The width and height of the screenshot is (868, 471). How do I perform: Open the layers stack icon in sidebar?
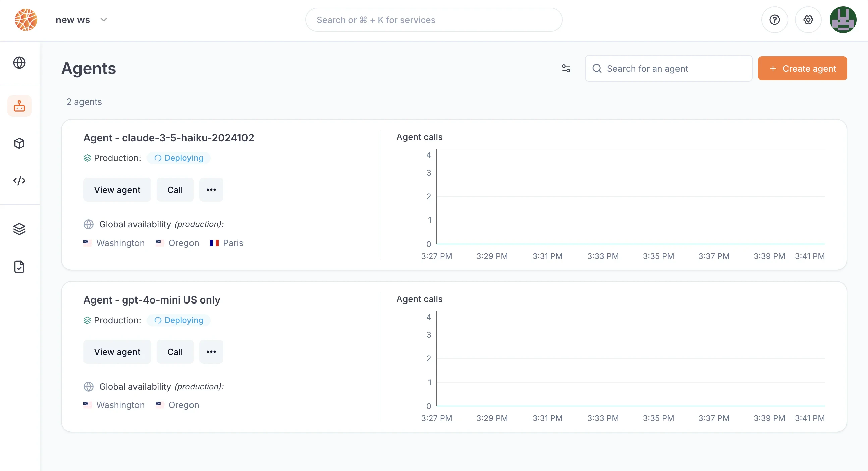(x=19, y=229)
